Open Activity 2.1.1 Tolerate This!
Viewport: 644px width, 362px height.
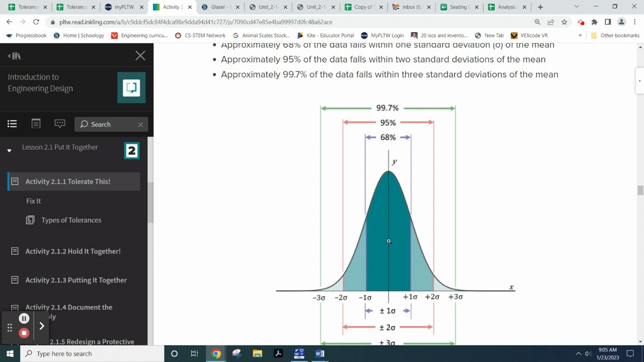(74, 182)
